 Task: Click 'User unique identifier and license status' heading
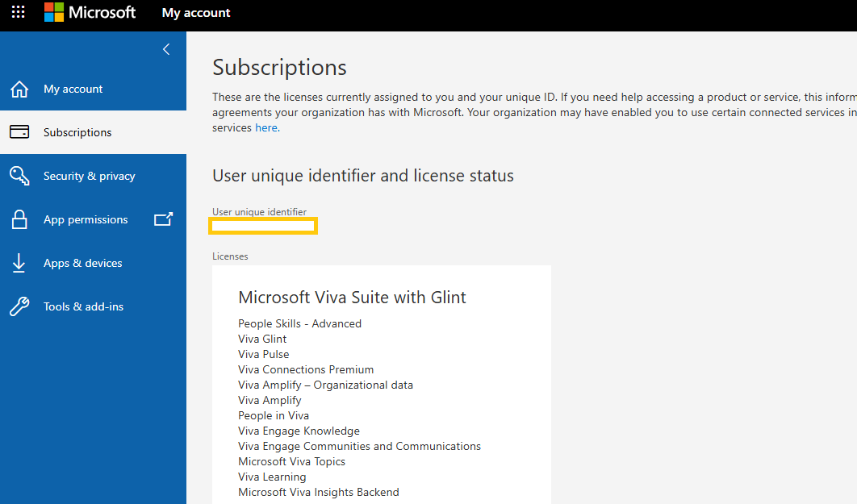tap(363, 176)
